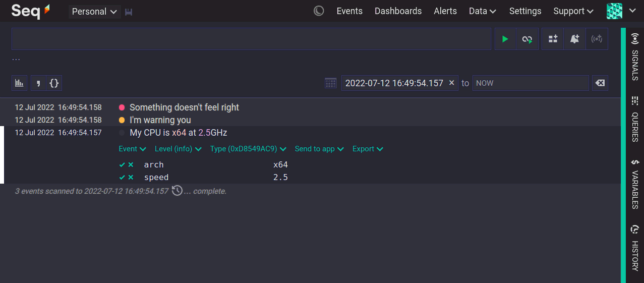Image resolution: width=644 pixels, height=283 pixels.
Task: Show the bar chart view
Action: [20, 83]
